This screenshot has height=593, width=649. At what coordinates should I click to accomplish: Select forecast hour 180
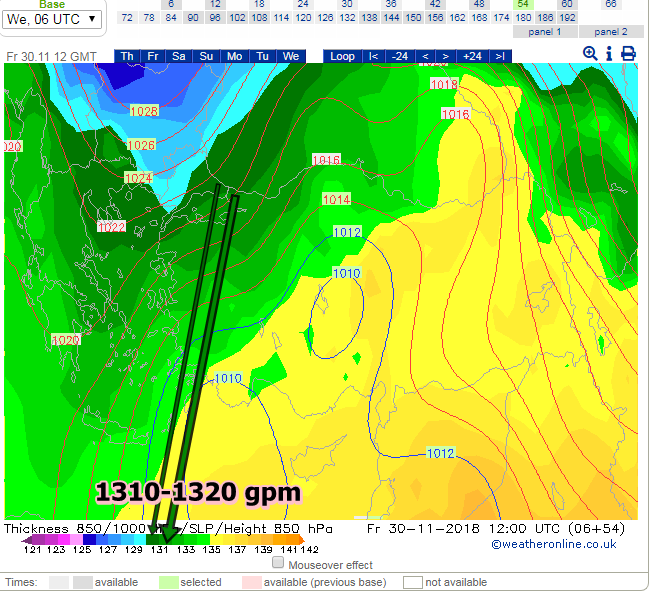(523, 18)
